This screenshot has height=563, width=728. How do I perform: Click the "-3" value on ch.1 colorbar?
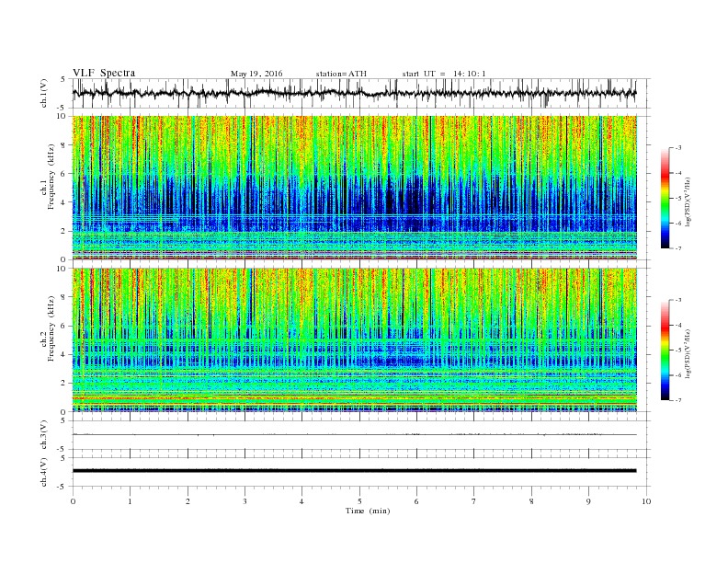click(678, 148)
